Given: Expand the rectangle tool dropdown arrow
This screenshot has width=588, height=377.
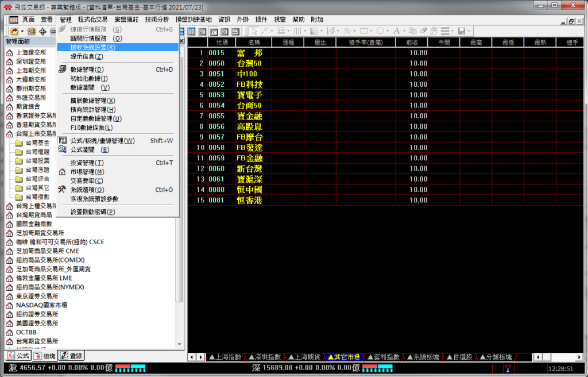Looking at the screenshot, I should [x=372, y=31].
